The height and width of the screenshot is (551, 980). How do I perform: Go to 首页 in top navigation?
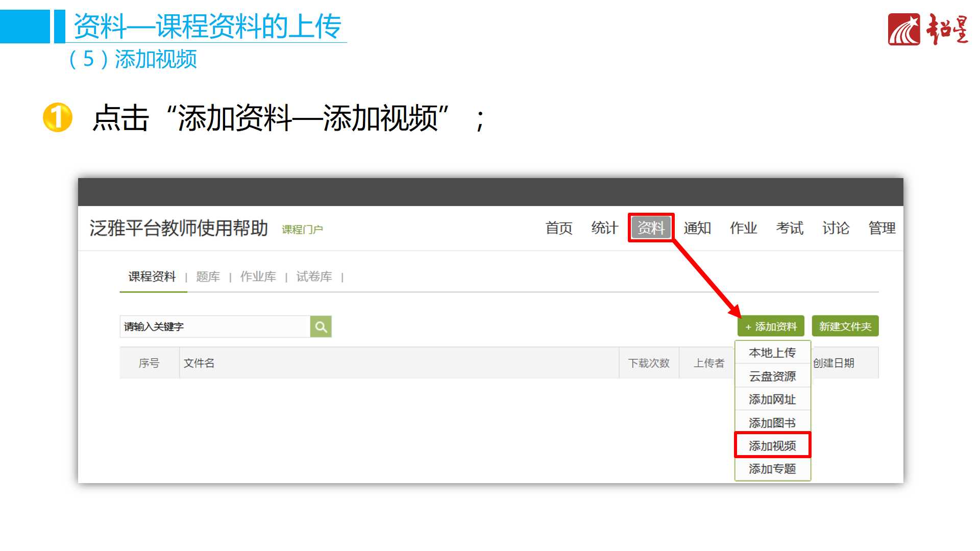(559, 228)
